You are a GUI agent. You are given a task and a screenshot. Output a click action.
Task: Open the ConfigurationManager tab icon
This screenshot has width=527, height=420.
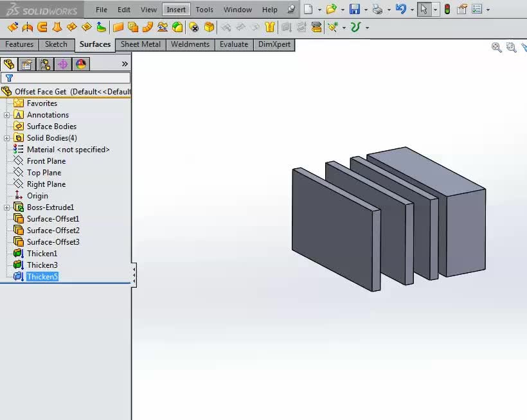[x=44, y=64]
